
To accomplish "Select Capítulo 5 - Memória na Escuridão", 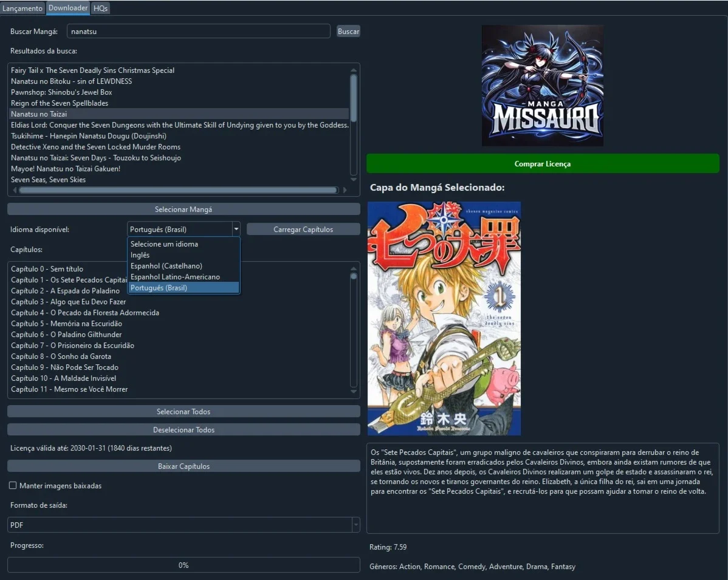I will tap(179, 324).
